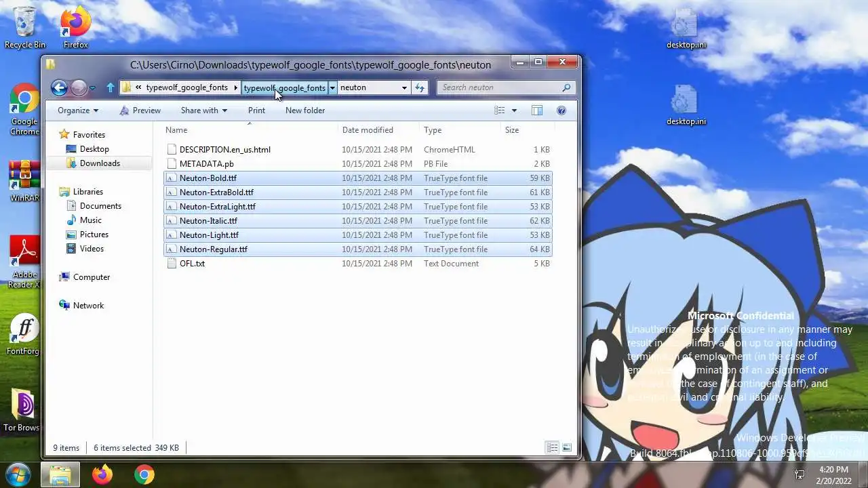Select Neuton-Bold.ttf file
This screenshot has width=868, height=488.
[358, 178]
